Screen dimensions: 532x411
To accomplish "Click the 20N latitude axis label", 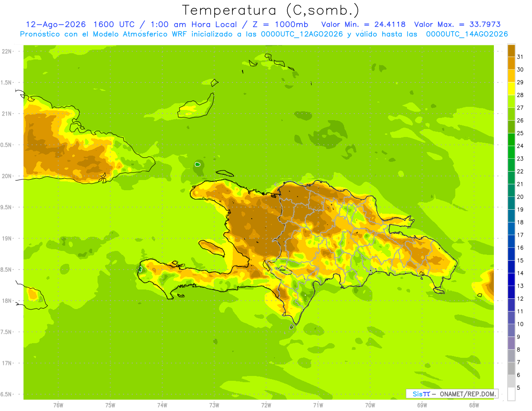I will click(7, 176).
